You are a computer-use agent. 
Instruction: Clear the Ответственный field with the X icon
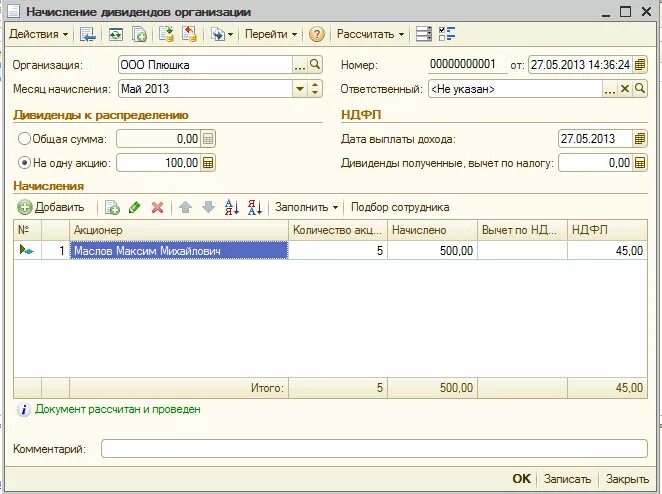tap(625, 89)
